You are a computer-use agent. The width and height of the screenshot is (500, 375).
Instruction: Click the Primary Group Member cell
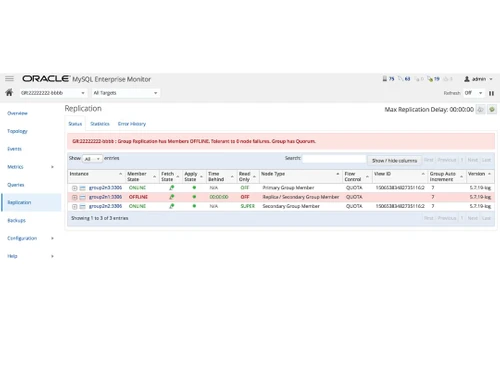(x=288, y=188)
